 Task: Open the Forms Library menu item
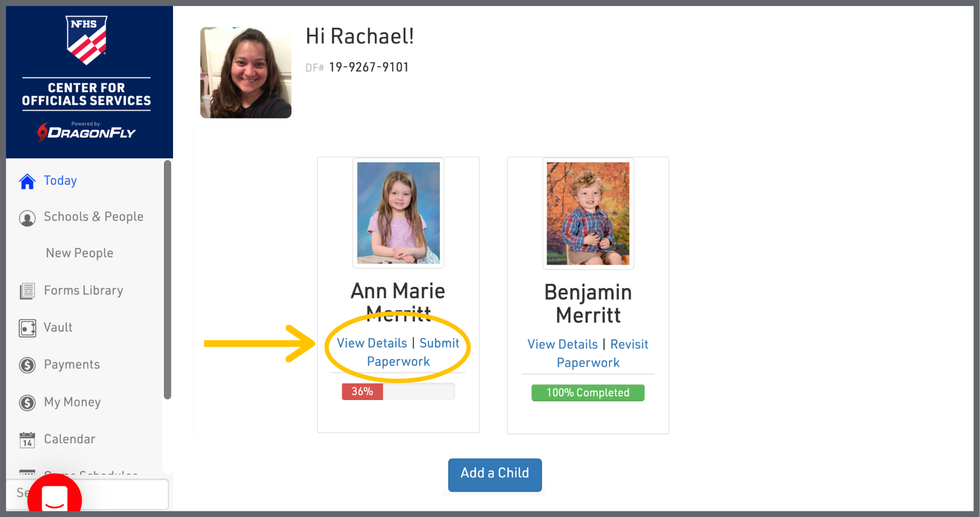[83, 290]
